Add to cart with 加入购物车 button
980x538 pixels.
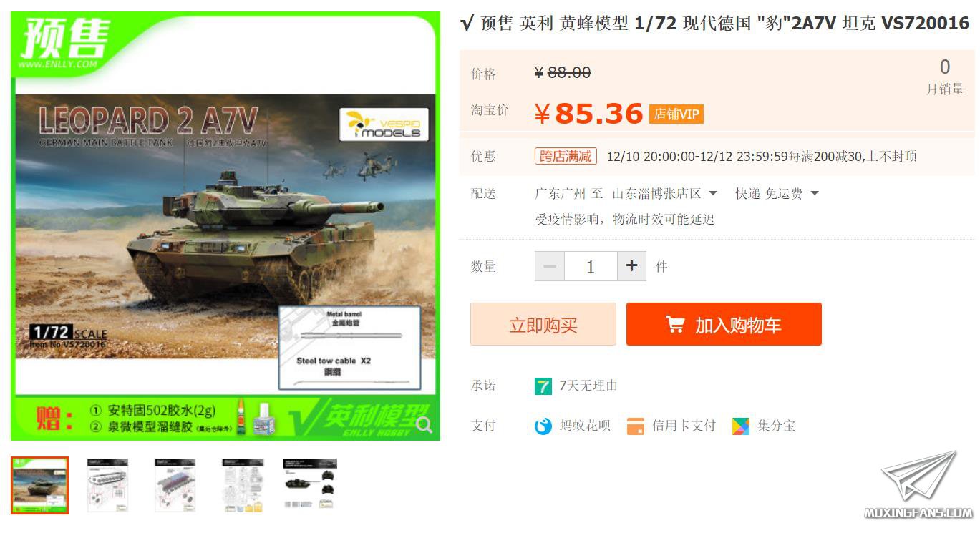pyautogui.click(x=724, y=324)
